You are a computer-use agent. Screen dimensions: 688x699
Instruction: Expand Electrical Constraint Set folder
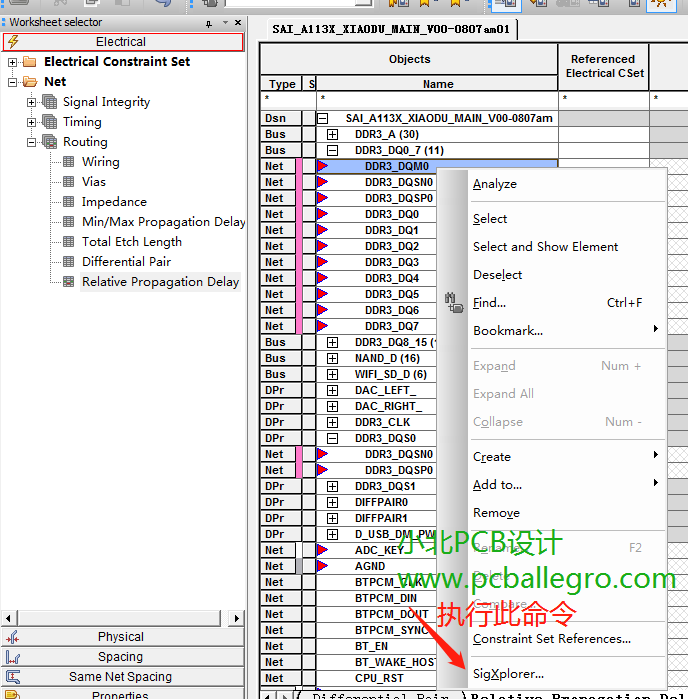[12, 62]
